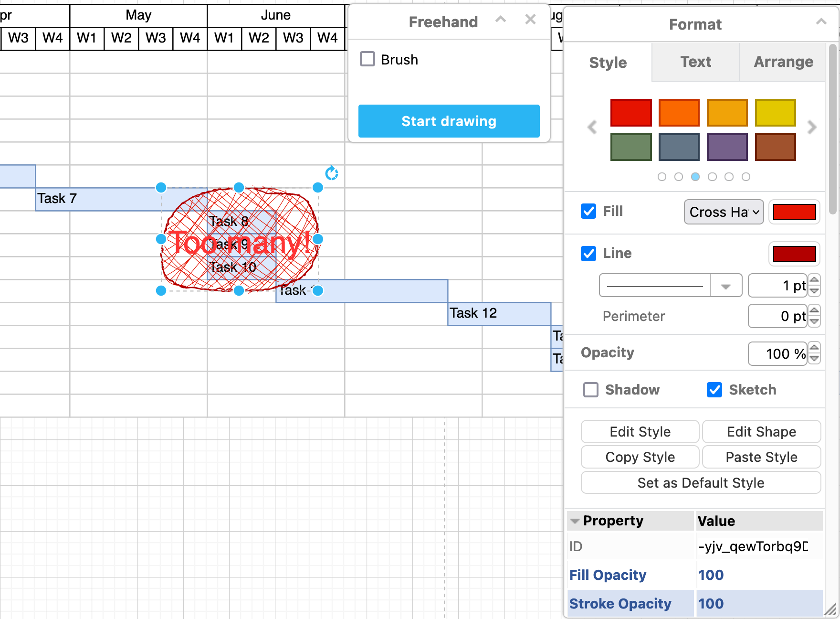840x619 pixels.
Task: Open the Cross Hatch fill style dropdown
Action: (x=724, y=212)
